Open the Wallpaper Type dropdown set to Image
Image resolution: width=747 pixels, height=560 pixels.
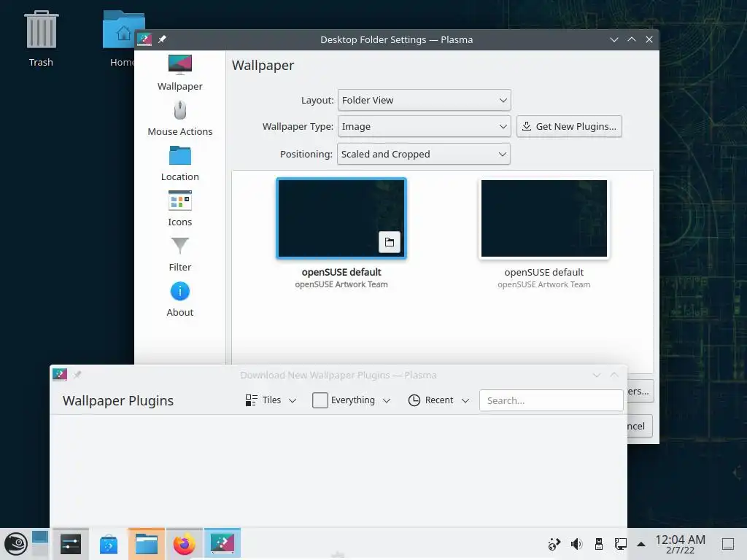(424, 126)
